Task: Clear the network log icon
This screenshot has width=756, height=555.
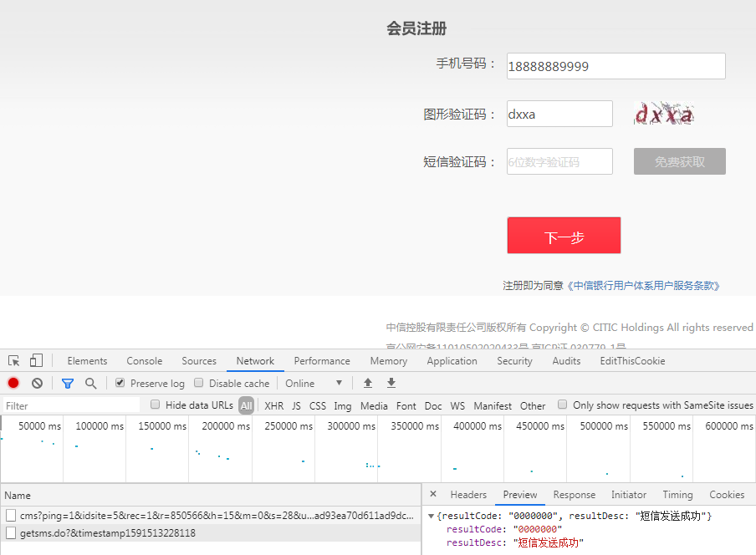Action: [x=37, y=383]
